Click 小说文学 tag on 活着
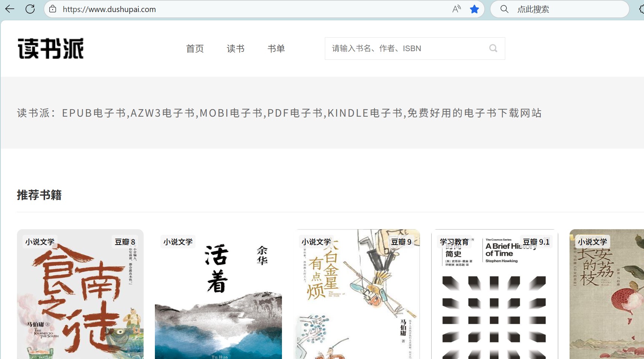The height and width of the screenshot is (359, 644). point(178,242)
